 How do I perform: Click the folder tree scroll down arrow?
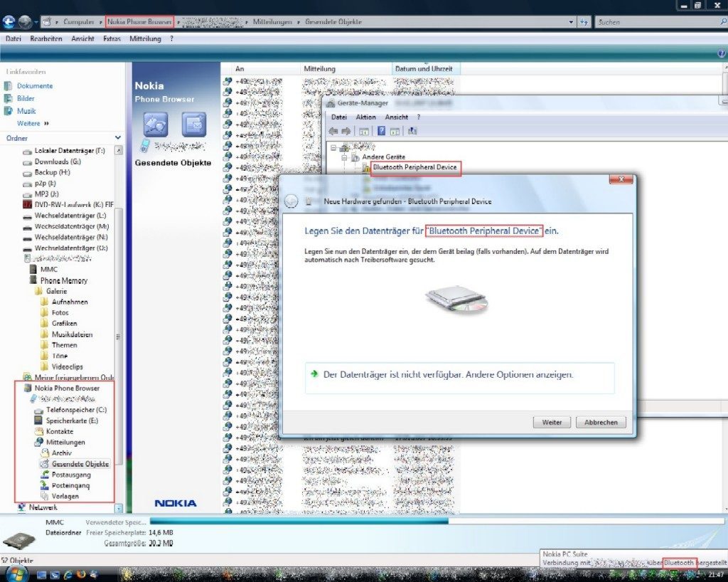click(x=119, y=509)
